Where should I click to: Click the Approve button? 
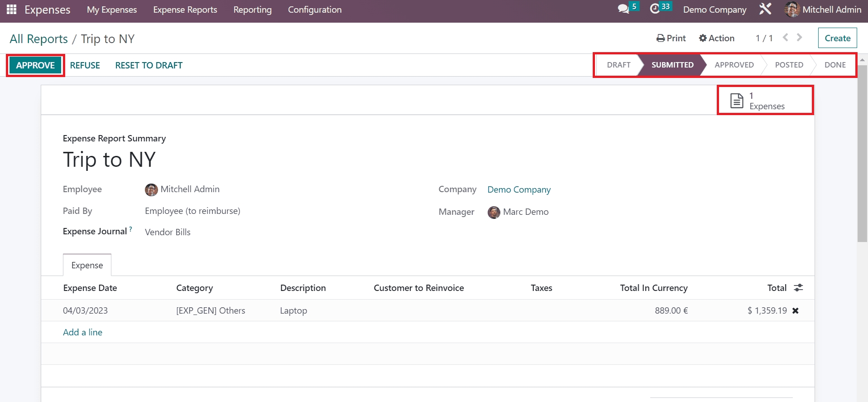[x=35, y=65]
